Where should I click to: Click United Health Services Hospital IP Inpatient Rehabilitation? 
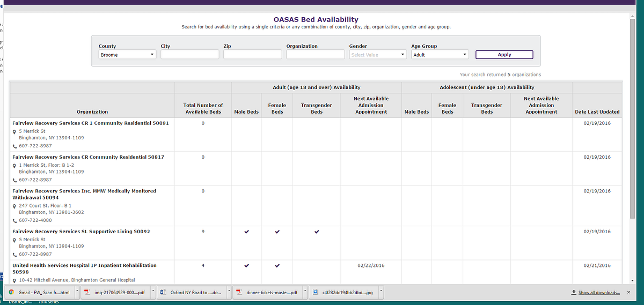coord(84,269)
